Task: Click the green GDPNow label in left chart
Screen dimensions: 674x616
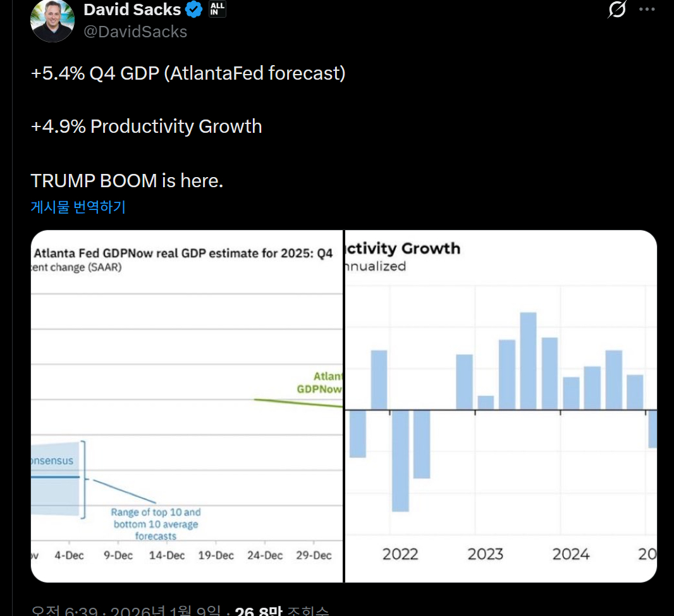Action: [320, 383]
